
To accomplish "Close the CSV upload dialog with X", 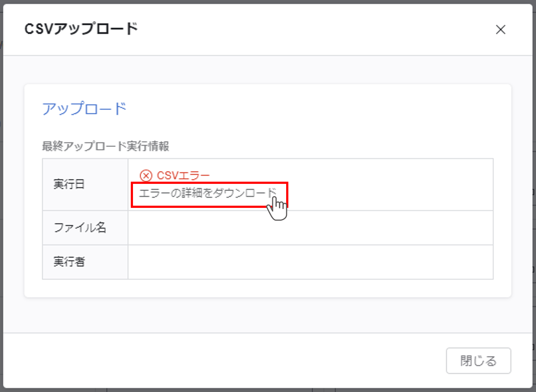I will tap(501, 29).
